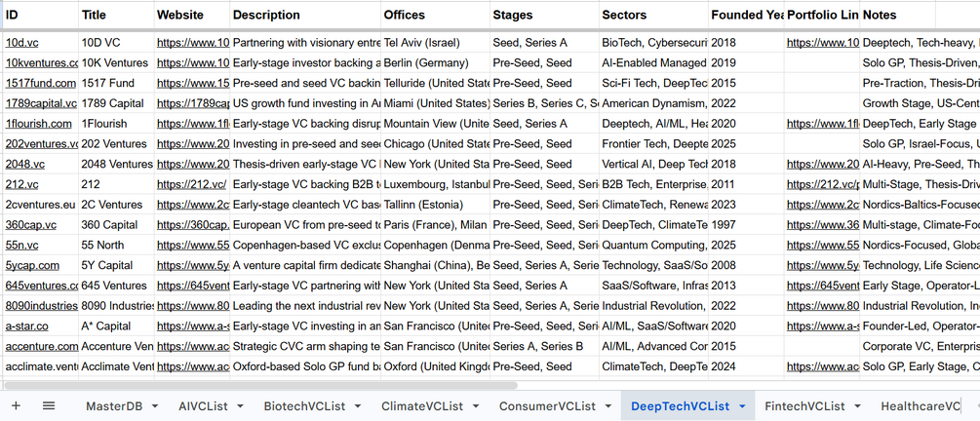
Task: Add a new sheet with plus icon
Action: coord(16,406)
